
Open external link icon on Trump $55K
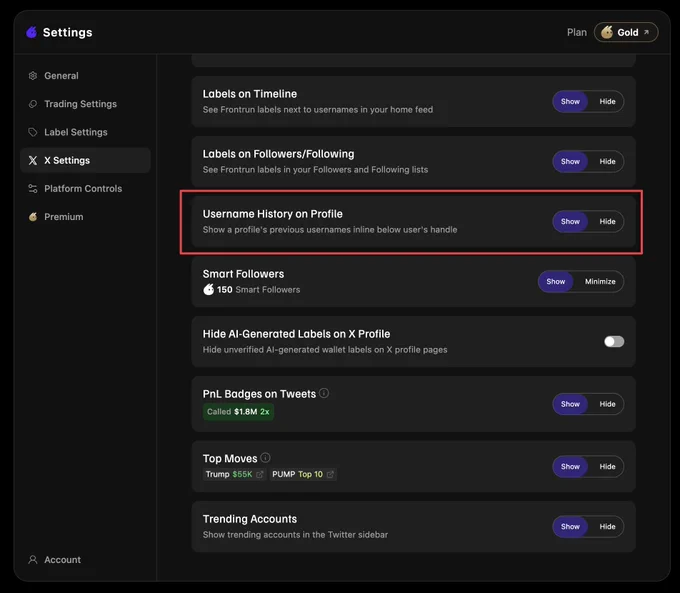coord(259,475)
